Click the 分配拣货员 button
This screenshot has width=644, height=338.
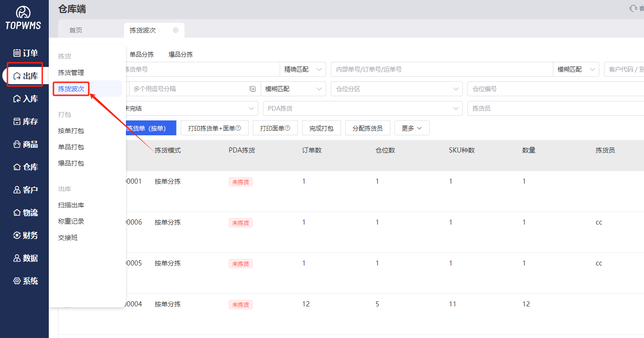(368, 128)
